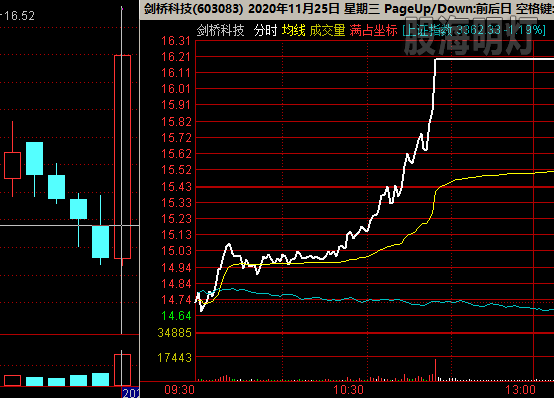Select the tallest cyan candlestick

tap(34, 158)
